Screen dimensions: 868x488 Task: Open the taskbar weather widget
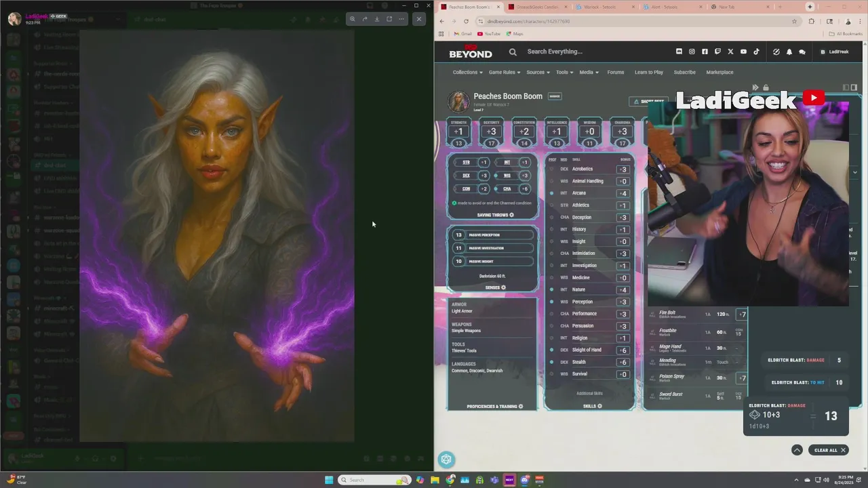18,480
